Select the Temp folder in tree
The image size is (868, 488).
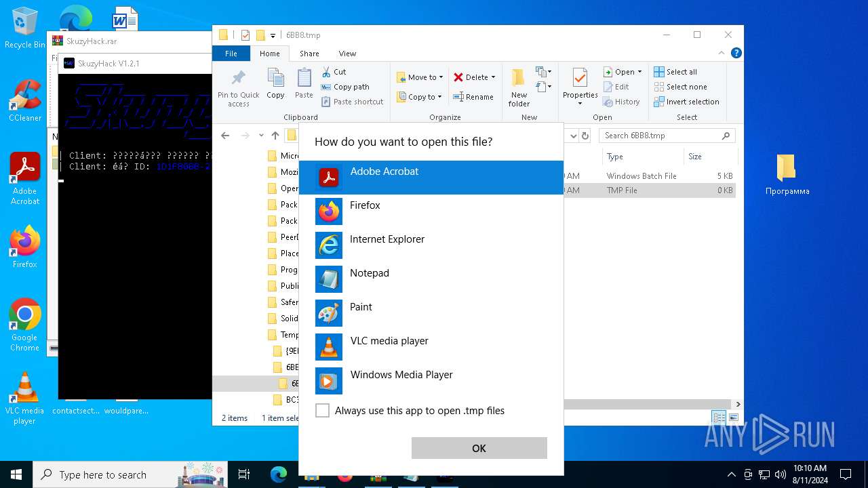pos(283,335)
